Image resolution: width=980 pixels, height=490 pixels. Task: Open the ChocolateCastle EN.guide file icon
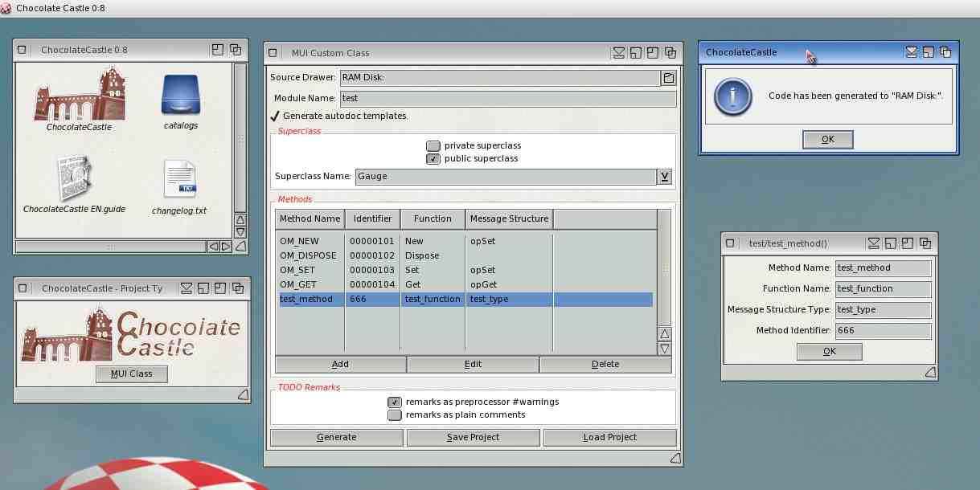coord(74,179)
